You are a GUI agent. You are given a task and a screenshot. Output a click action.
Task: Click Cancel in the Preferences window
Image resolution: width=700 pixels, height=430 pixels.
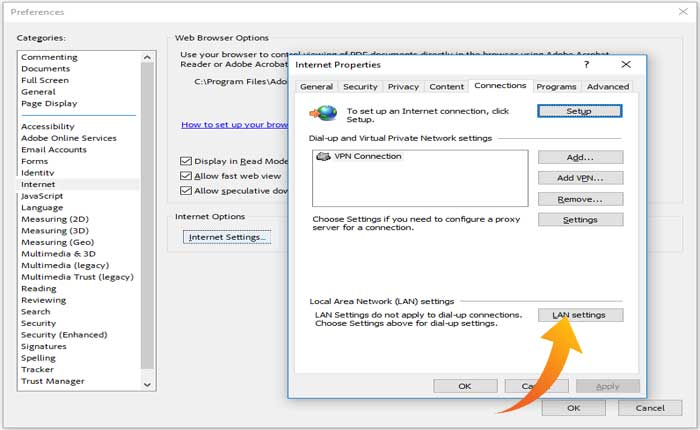pyautogui.click(x=650, y=408)
